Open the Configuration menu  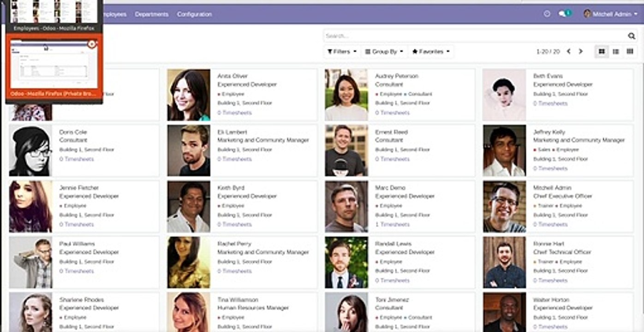point(194,14)
